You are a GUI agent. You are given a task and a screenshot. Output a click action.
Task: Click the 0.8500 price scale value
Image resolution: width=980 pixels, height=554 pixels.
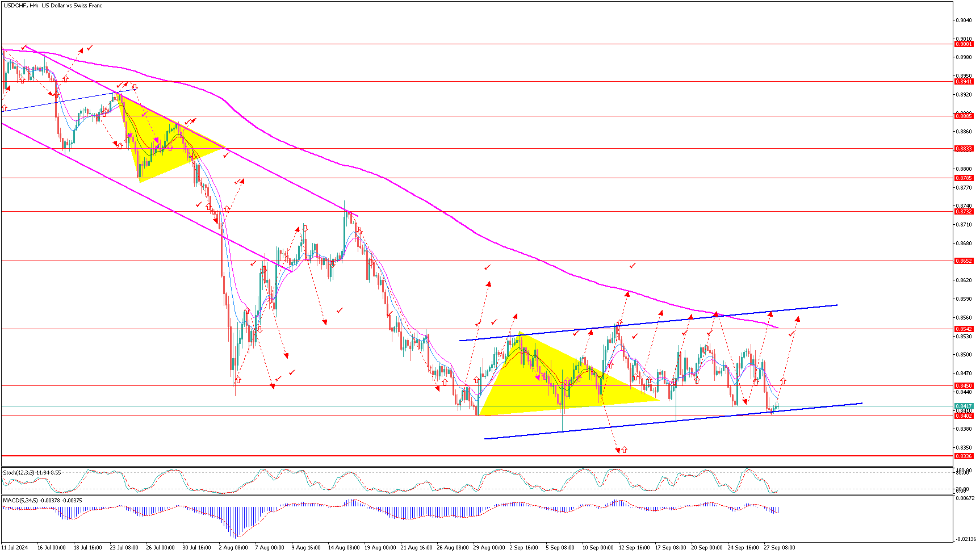click(963, 355)
